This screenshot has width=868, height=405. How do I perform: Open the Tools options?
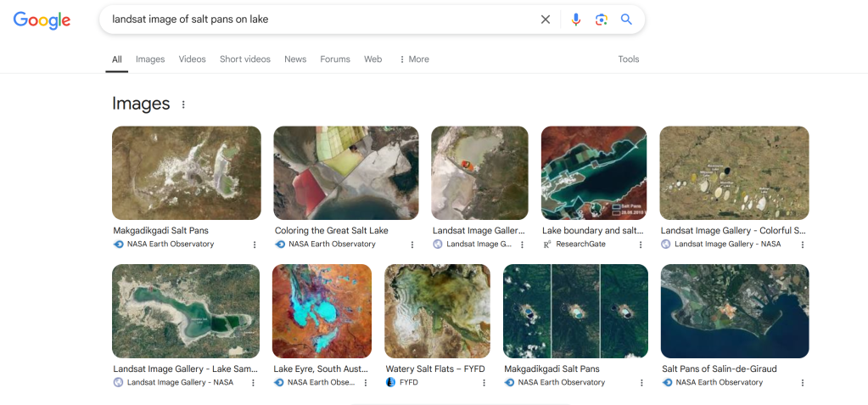coord(629,59)
